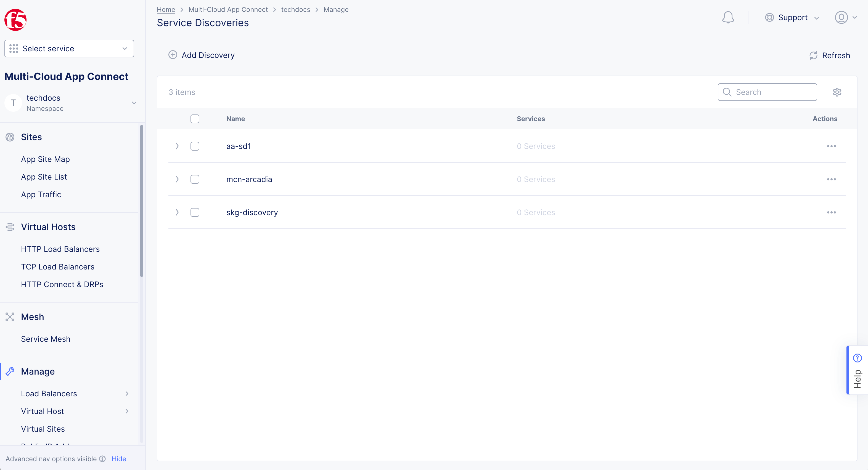This screenshot has height=470, width=868.
Task: Click the Help side tab
Action: [858, 370]
